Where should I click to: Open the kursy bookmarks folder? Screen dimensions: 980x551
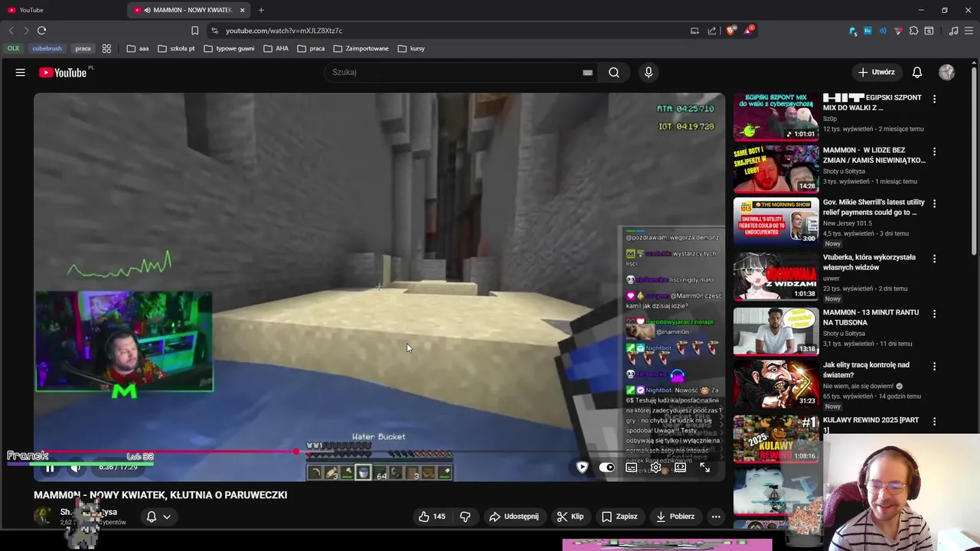tap(411, 48)
